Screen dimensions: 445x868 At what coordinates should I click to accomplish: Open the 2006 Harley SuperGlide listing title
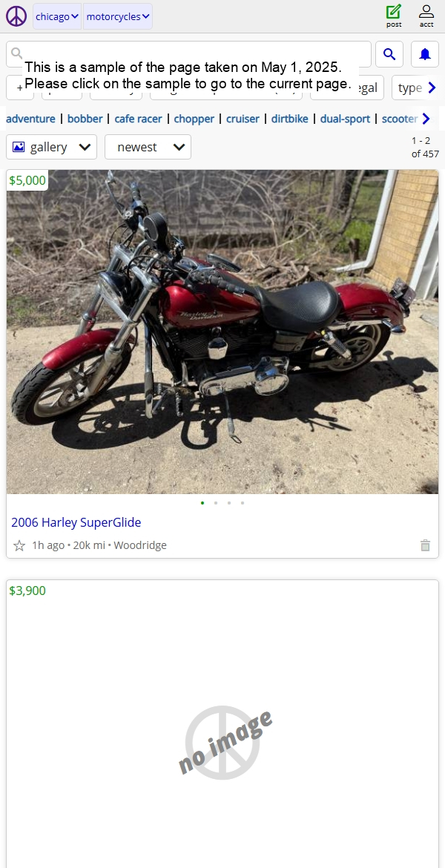(x=76, y=522)
